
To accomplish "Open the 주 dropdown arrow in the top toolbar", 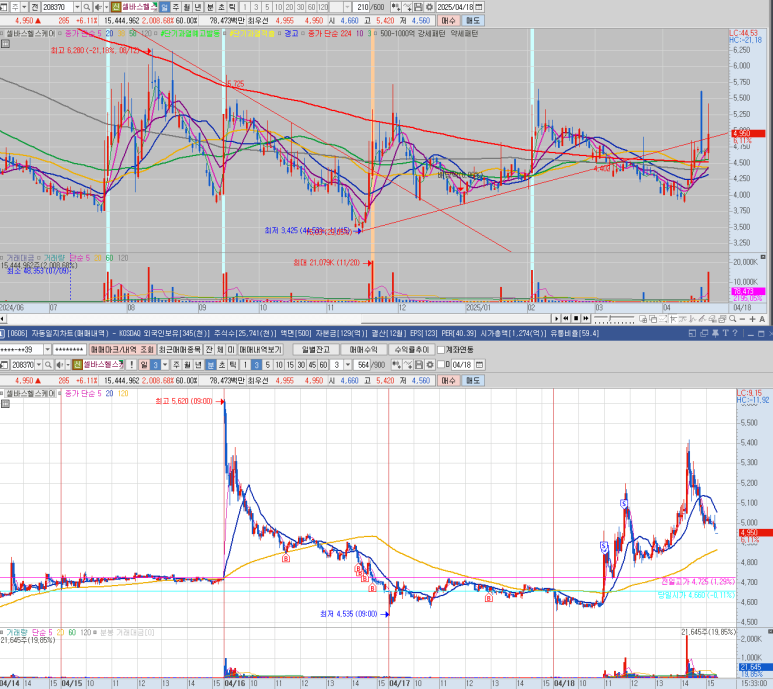I will tap(24, 7).
